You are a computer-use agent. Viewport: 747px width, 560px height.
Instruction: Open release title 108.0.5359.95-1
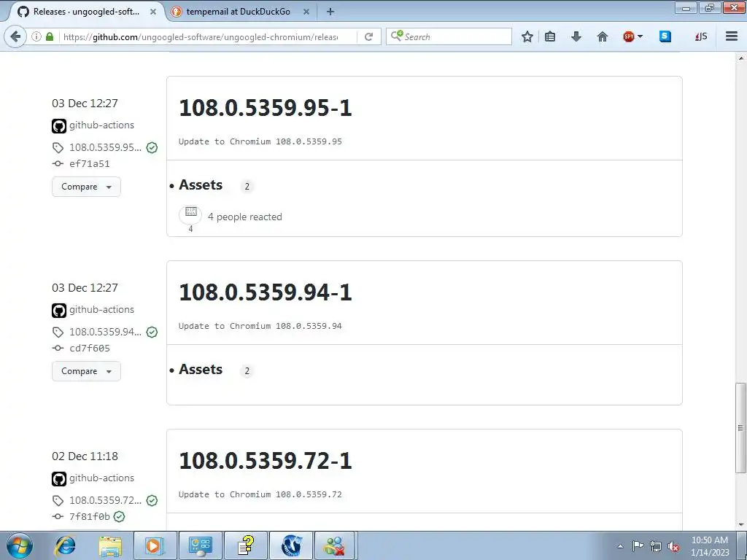(x=266, y=108)
